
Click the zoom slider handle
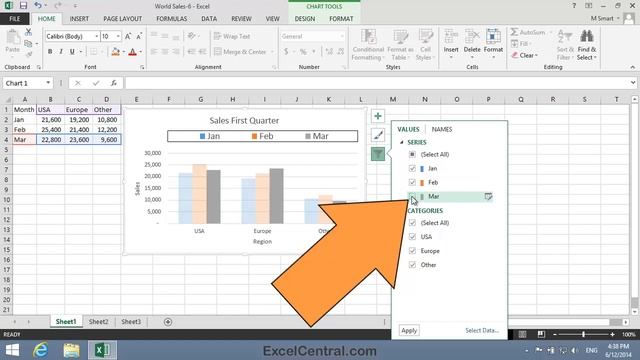584,334
